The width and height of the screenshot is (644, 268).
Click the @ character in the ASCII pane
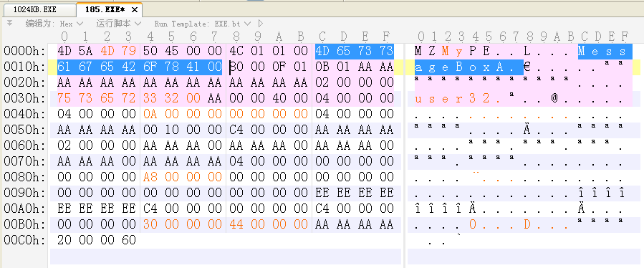click(x=554, y=98)
